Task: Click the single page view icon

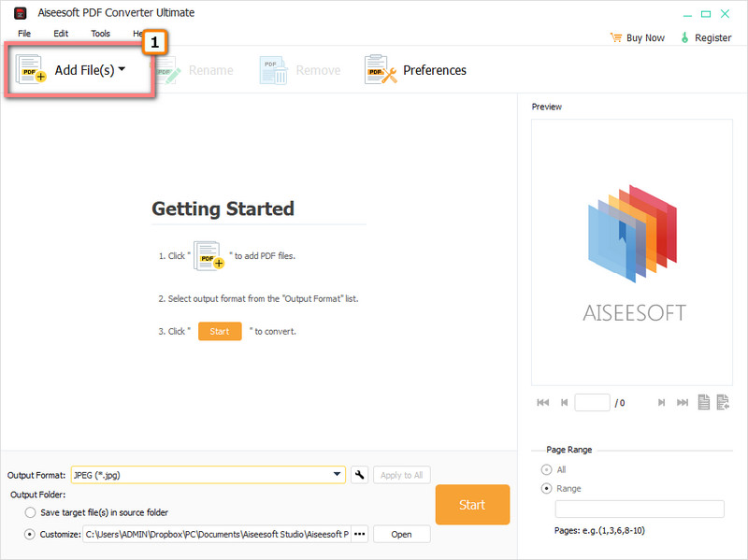Action: pyautogui.click(x=704, y=402)
